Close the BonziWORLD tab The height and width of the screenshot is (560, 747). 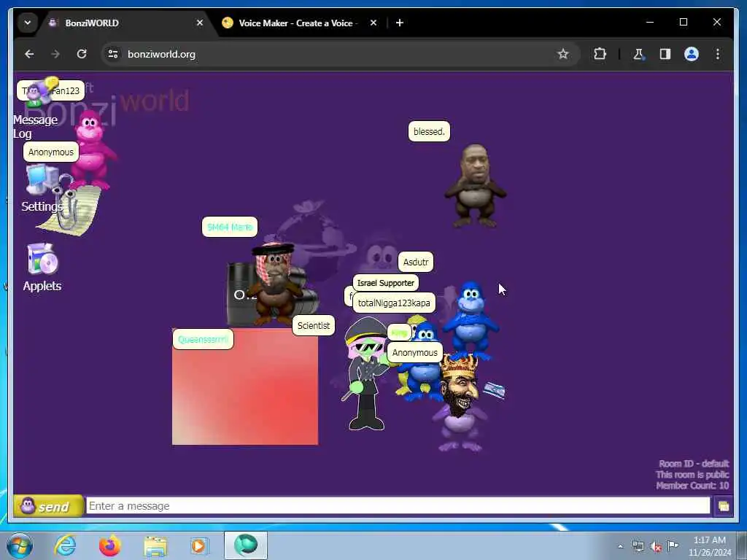200,23
